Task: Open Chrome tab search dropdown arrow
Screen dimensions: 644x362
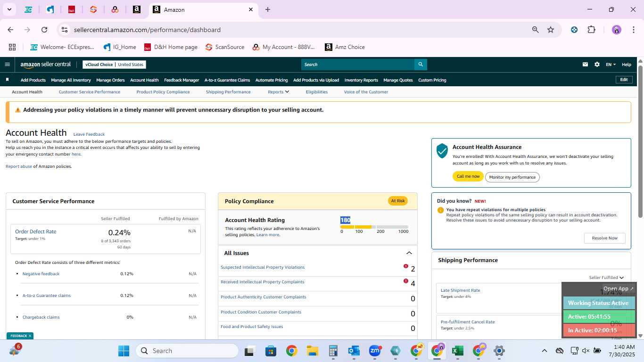Action: 9,9
